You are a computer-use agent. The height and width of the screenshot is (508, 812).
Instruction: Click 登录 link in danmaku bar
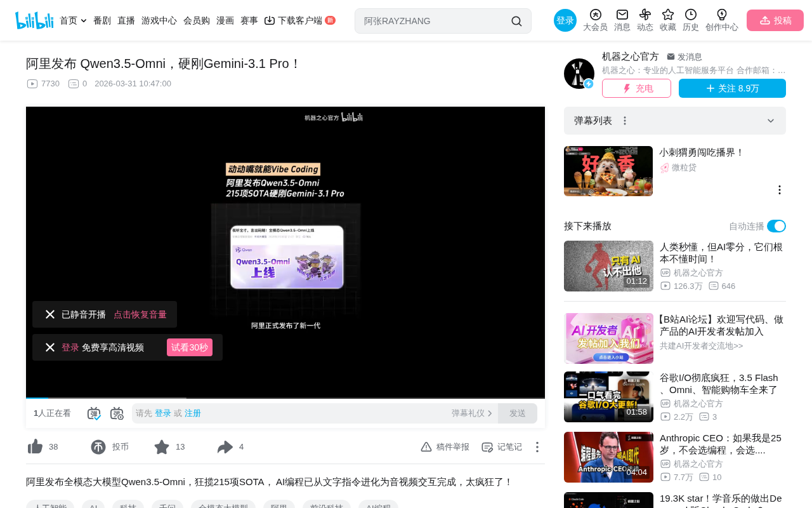tap(163, 413)
